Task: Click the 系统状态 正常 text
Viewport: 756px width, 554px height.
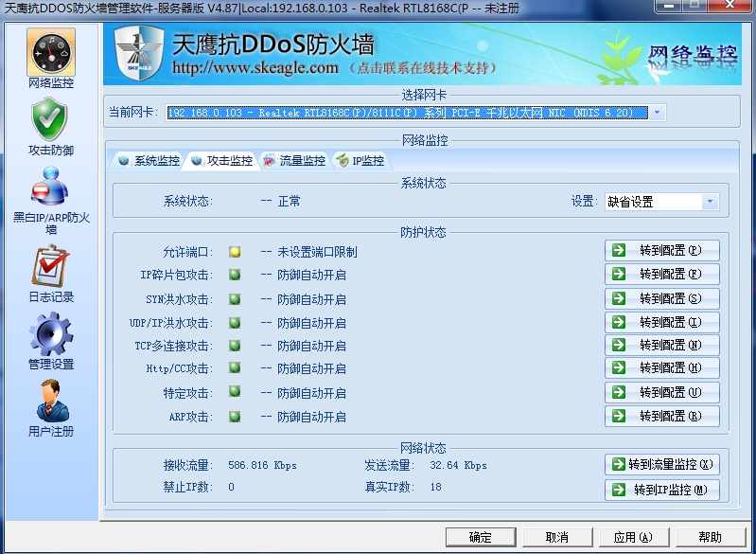Action: pos(290,201)
